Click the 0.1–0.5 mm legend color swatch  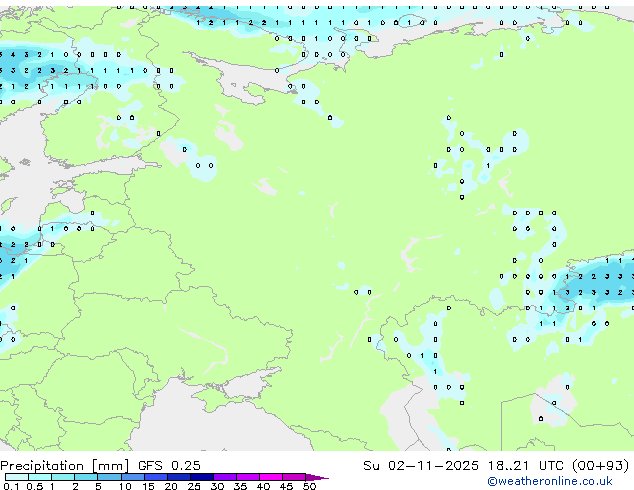[x=17, y=477]
